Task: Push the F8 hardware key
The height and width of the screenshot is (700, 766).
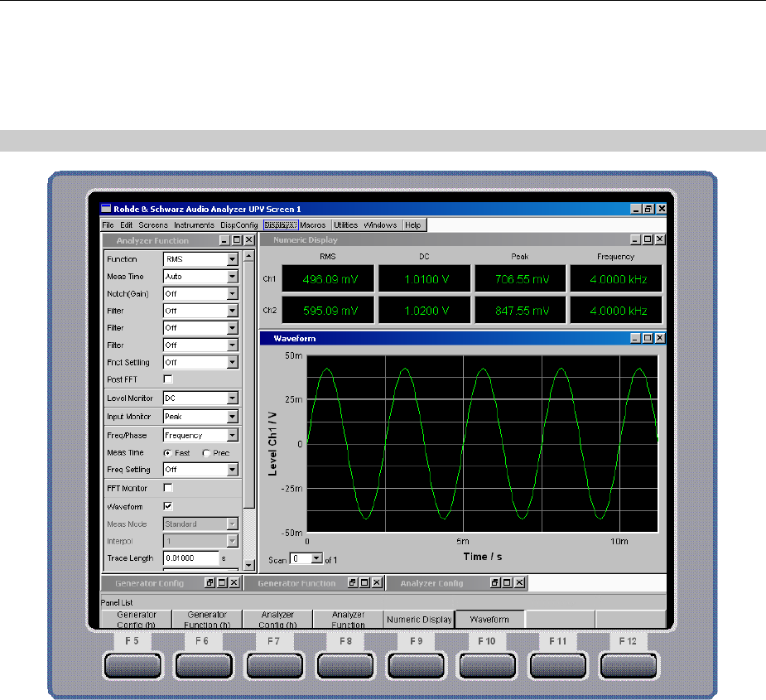Action: [345, 666]
